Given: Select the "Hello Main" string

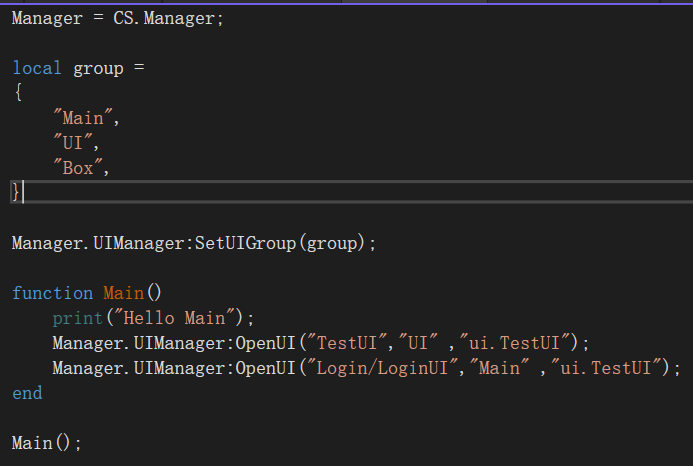Looking at the screenshot, I should click(x=174, y=318).
